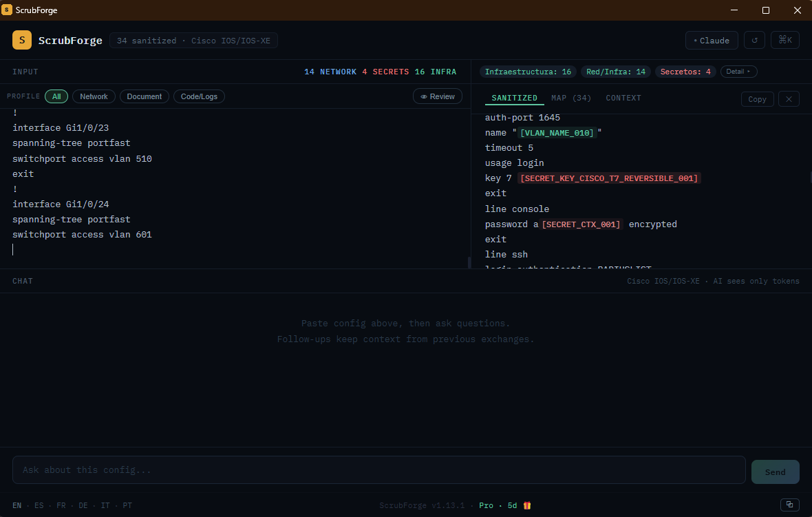
Task: Click the reset/refresh arrow icon button
Action: pyautogui.click(x=754, y=40)
